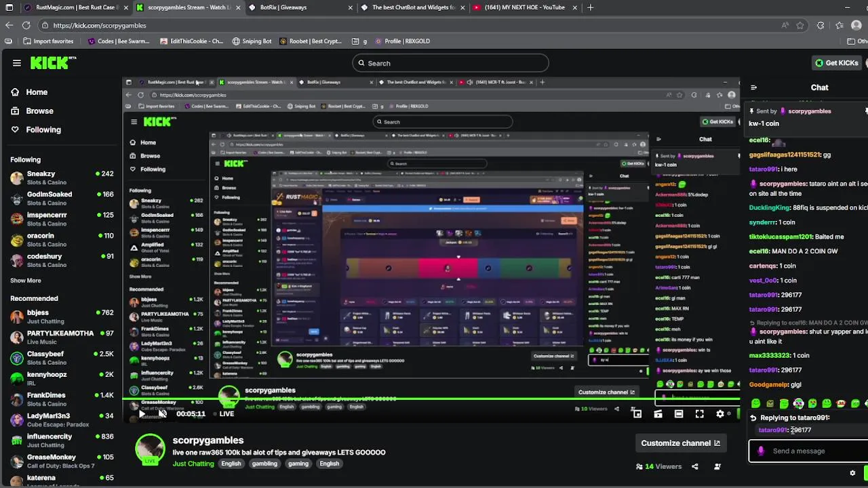Open recommended channel bbjess

pyautogui.click(x=61, y=317)
